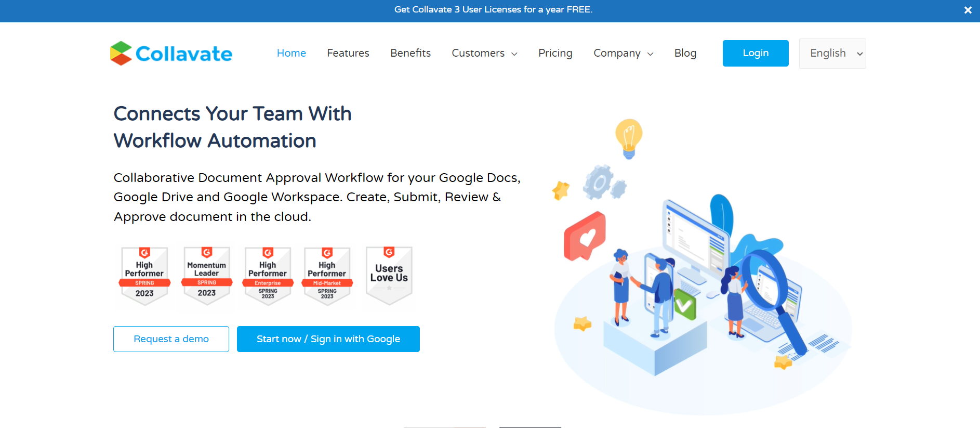Viewport: 980px width, 428px height.
Task: Click Request a demo button
Action: [171, 339]
